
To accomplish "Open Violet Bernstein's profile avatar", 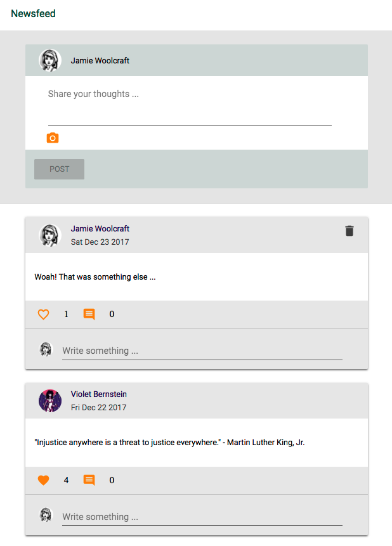I will (49, 401).
